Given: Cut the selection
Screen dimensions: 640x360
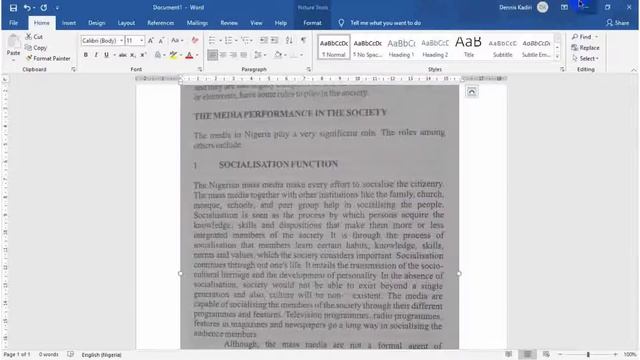Looking at the screenshot, I should 34,37.
